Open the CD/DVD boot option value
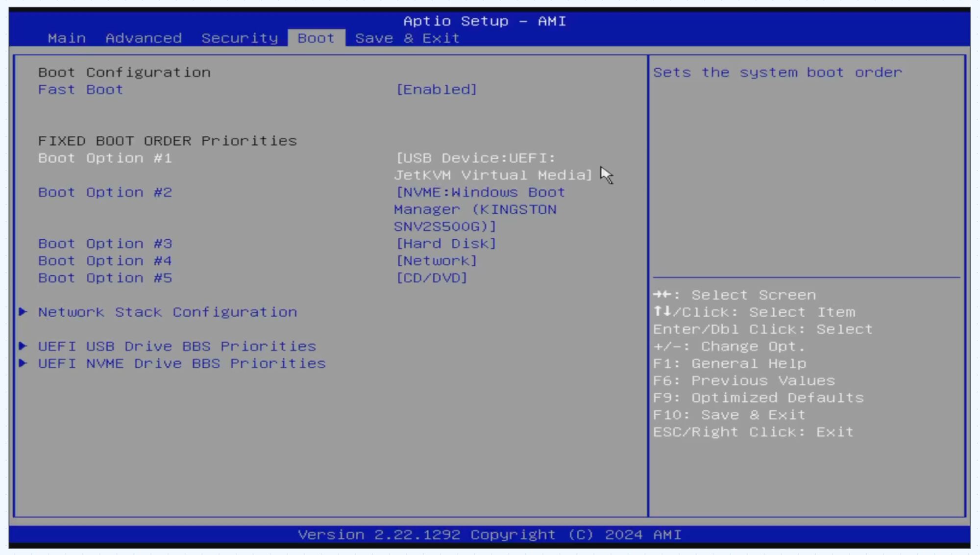The width and height of the screenshot is (980, 555). [x=432, y=278]
